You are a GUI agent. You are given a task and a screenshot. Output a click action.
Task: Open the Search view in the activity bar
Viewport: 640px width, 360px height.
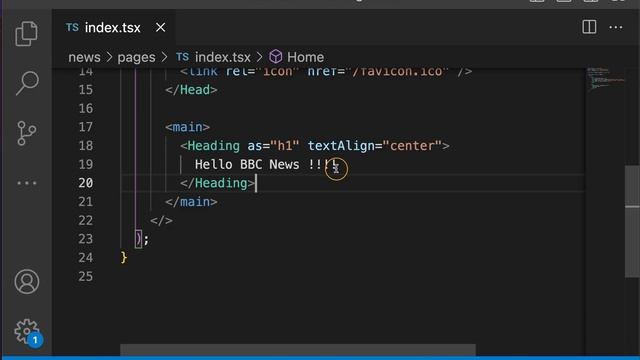[27, 83]
